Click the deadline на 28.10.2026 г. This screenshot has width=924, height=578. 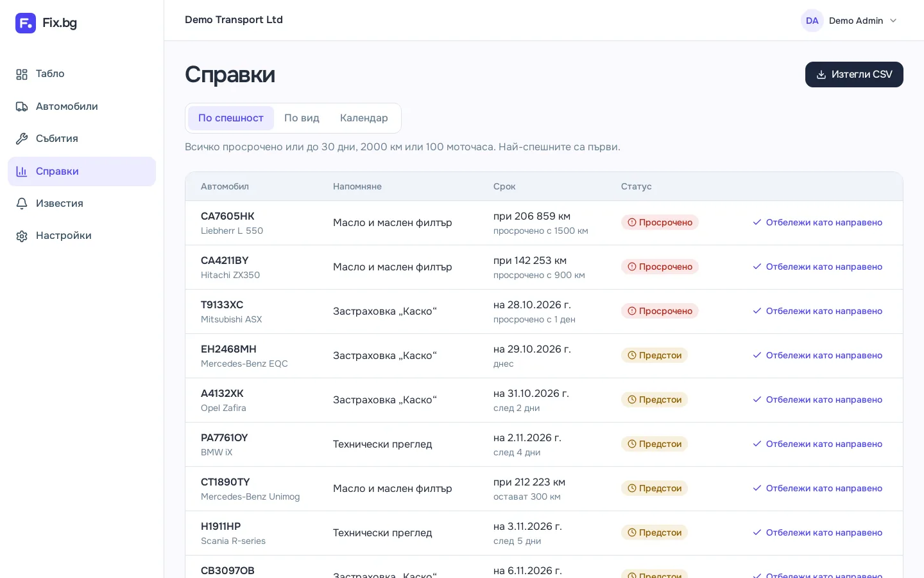pyautogui.click(x=532, y=304)
